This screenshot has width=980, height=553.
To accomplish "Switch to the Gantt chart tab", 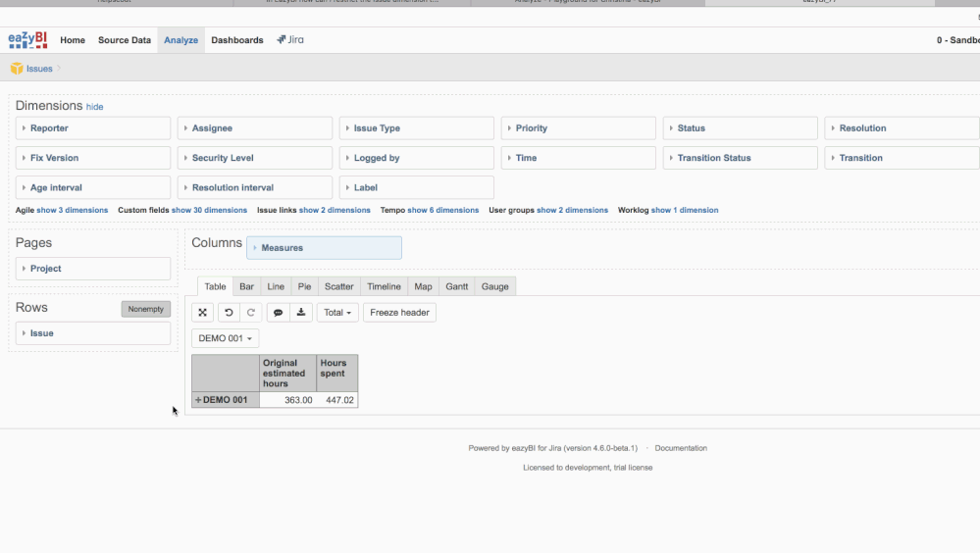I will pos(457,286).
